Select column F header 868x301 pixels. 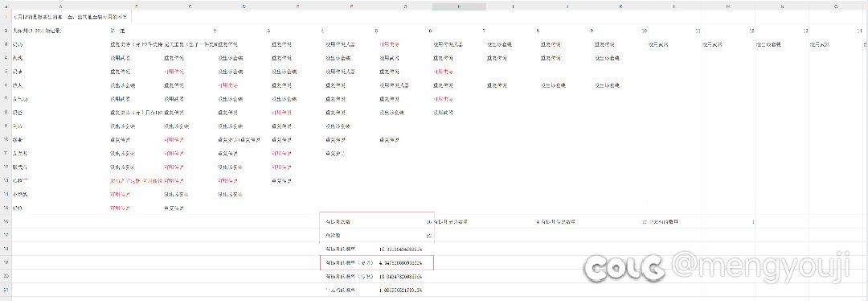[351, 6]
